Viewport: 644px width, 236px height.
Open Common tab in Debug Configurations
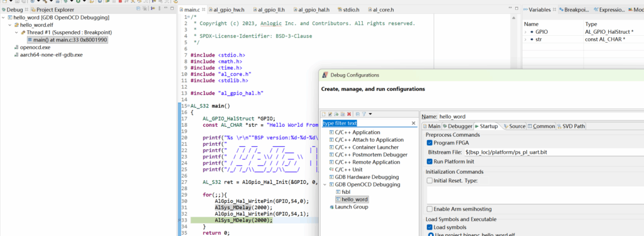click(x=541, y=126)
